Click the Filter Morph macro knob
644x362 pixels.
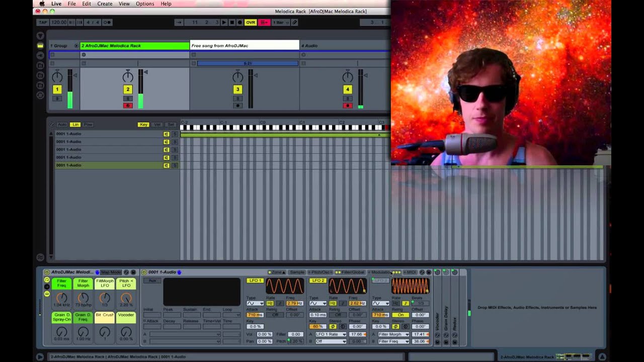pyautogui.click(x=83, y=298)
